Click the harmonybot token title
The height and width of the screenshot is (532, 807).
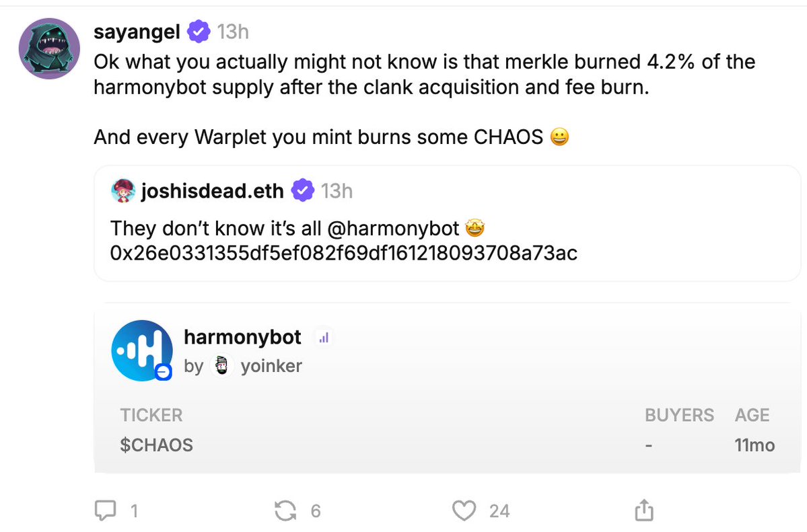pyautogui.click(x=242, y=337)
